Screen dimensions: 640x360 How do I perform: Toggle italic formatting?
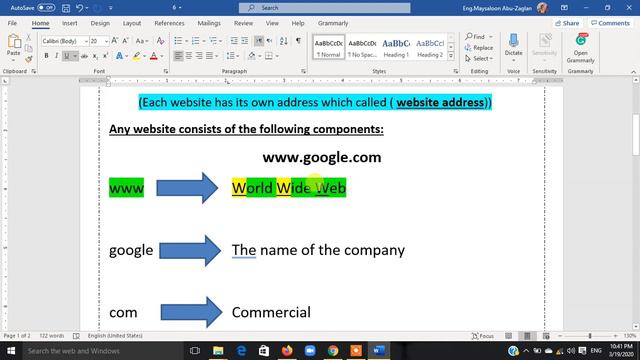[56, 56]
